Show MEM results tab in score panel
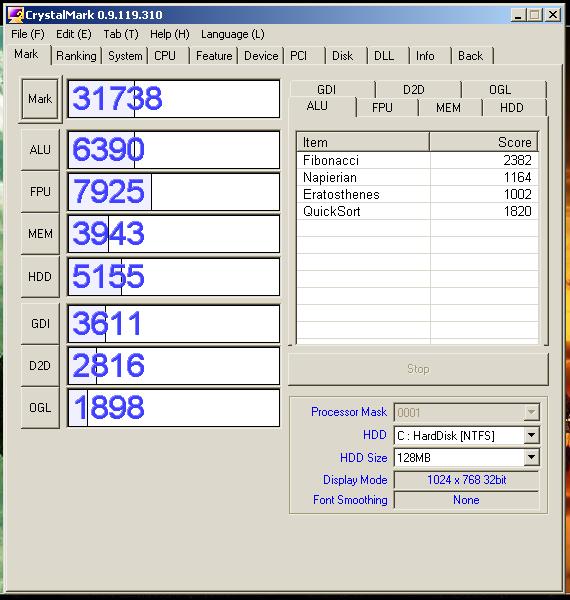 (450, 108)
